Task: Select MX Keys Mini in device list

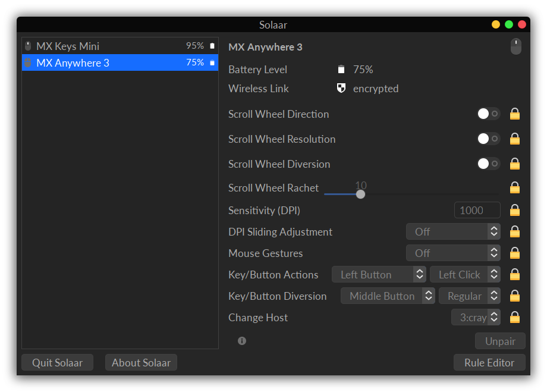Action: click(120, 46)
